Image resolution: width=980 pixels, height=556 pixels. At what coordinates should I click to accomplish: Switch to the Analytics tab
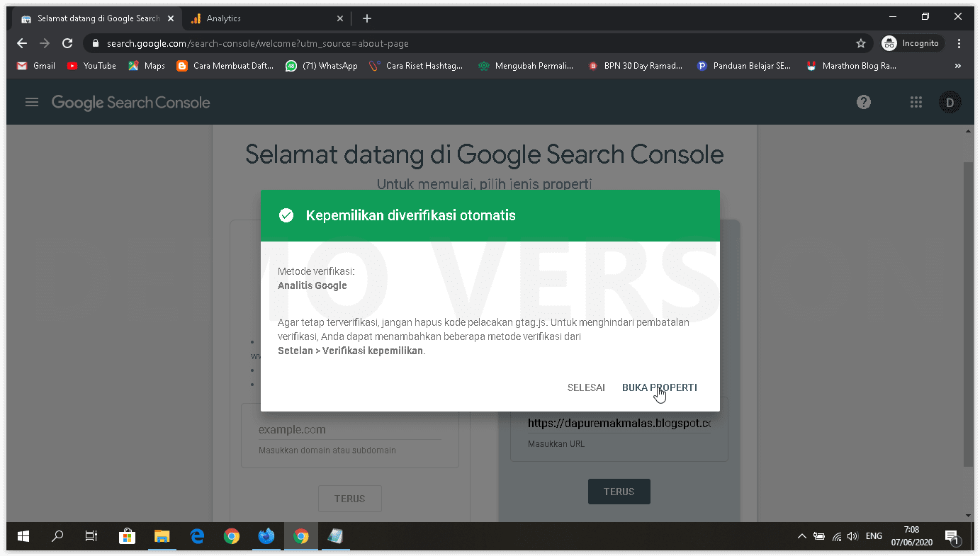[x=266, y=18]
